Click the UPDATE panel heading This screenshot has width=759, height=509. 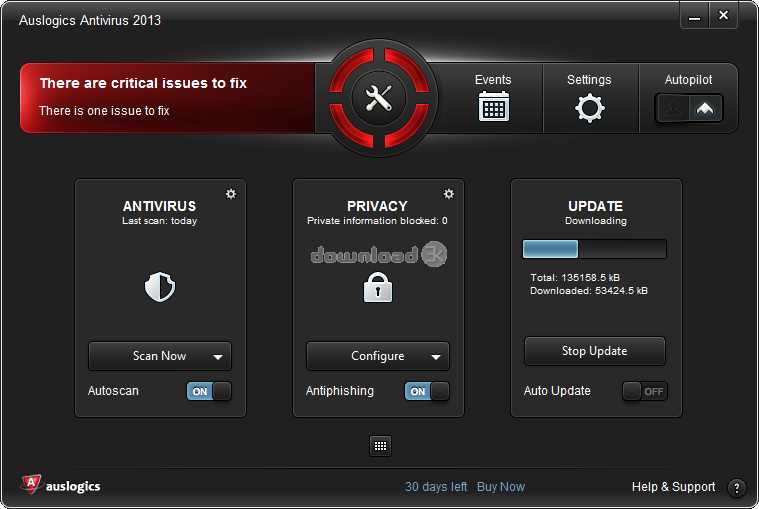[x=595, y=206]
